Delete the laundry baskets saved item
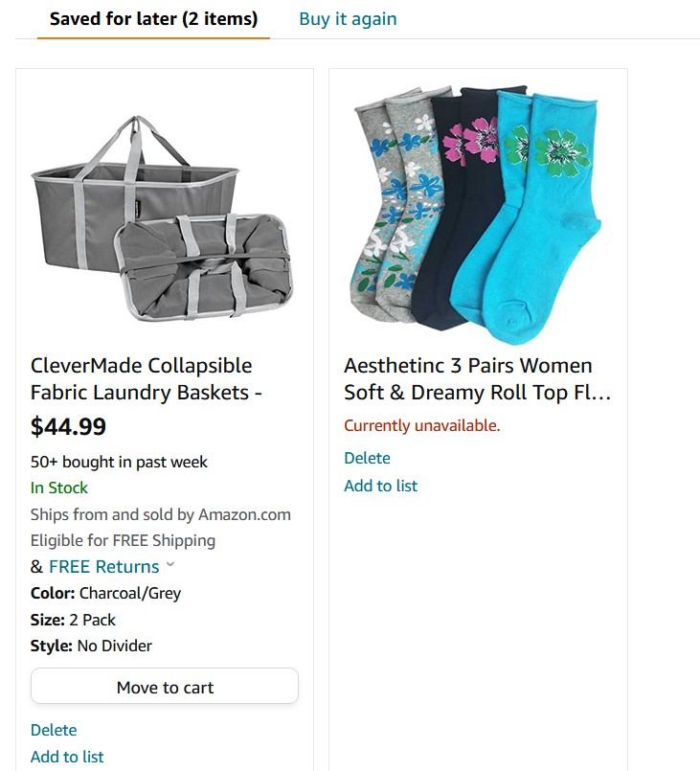700x771 pixels. tap(54, 730)
